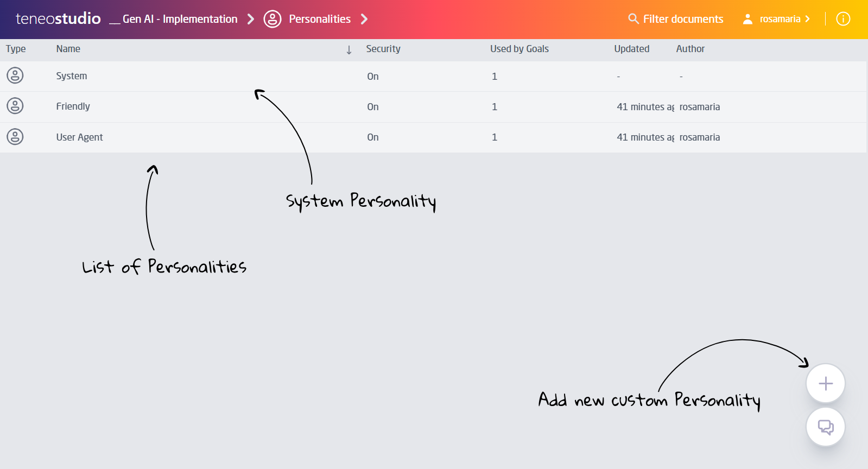Click the personality icon beside User Agent

(14, 137)
